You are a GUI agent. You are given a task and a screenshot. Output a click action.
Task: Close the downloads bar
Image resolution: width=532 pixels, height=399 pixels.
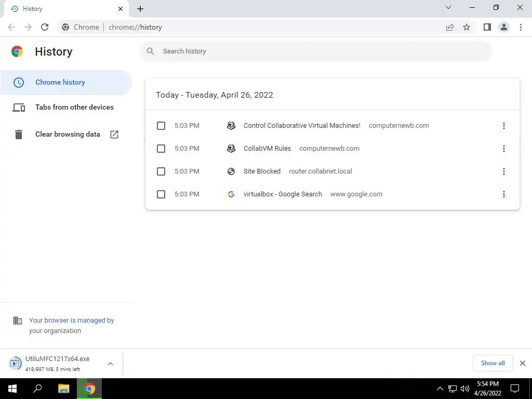click(x=523, y=363)
